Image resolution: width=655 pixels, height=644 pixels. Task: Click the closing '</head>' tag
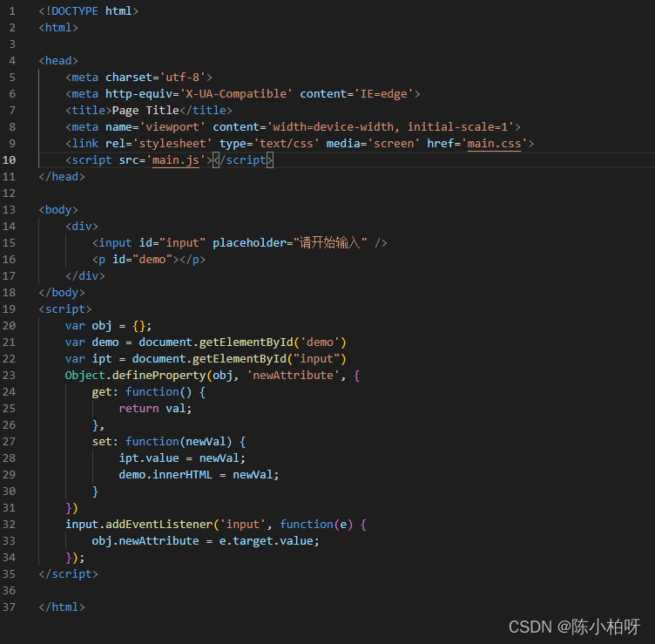[x=62, y=177]
